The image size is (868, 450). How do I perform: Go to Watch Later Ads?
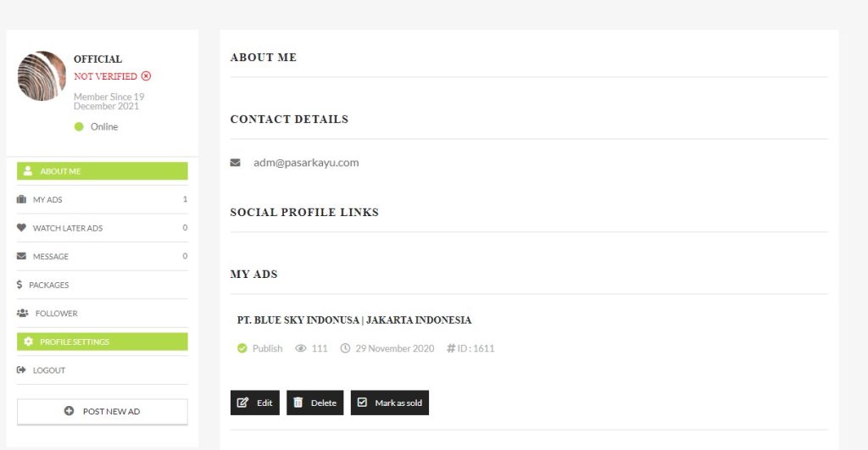(x=68, y=228)
